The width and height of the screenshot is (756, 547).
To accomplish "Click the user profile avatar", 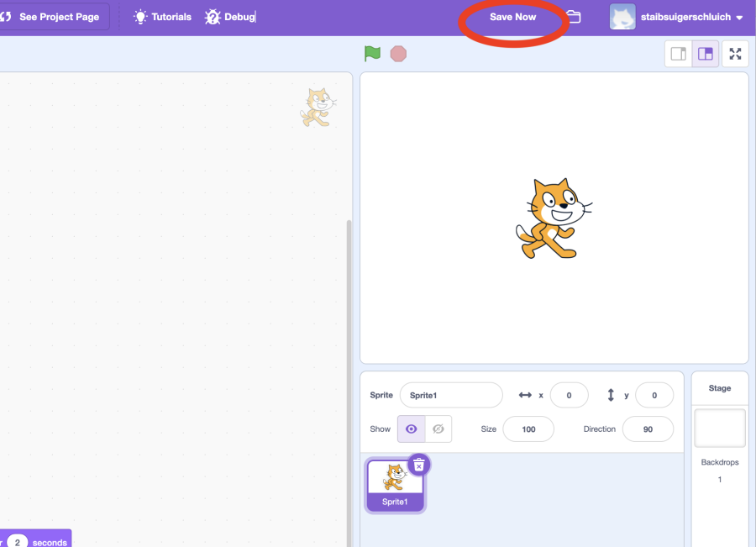I will pyautogui.click(x=622, y=17).
